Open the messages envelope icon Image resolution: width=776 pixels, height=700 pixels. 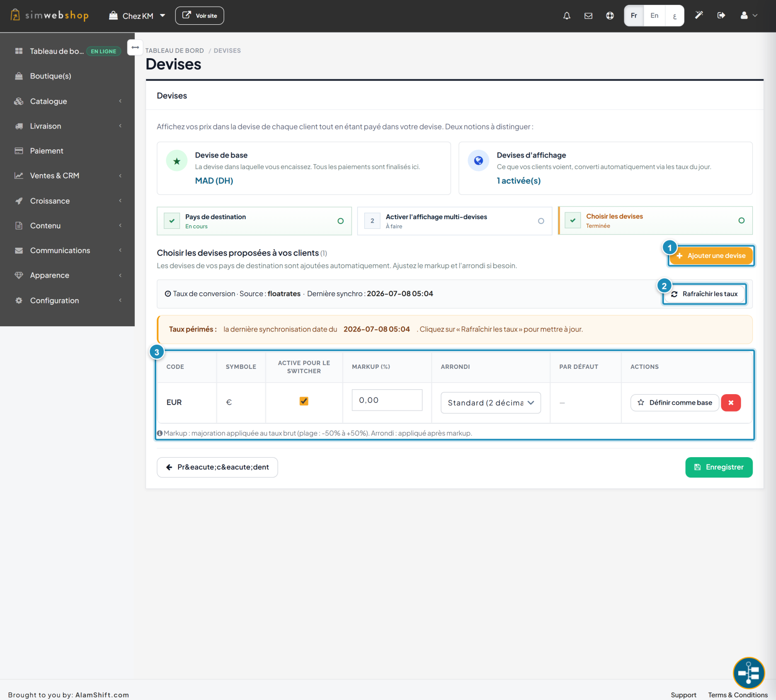click(588, 16)
